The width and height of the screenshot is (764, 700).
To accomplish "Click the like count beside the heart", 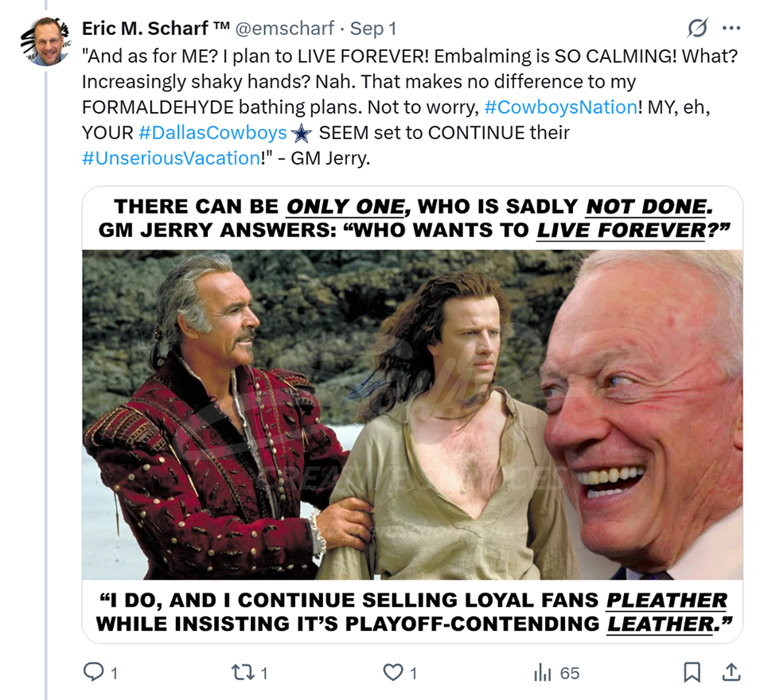I will (x=414, y=674).
